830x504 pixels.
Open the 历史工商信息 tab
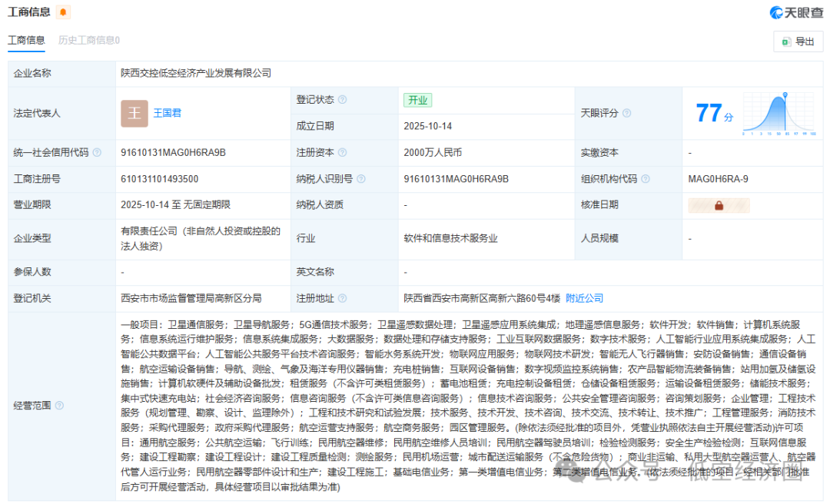pyautogui.click(x=89, y=40)
